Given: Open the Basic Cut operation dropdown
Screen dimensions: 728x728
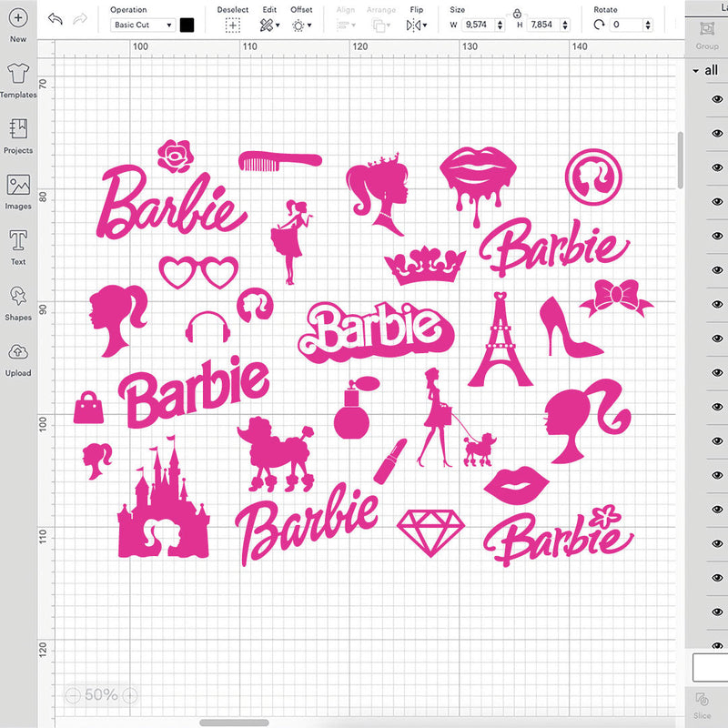Looking at the screenshot, I should click(x=142, y=25).
